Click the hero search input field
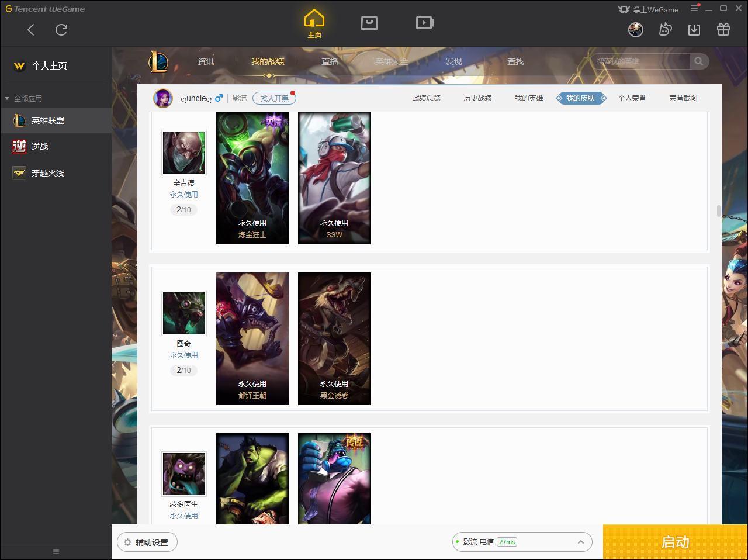This screenshot has height=560, width=748. pos(640,61)
